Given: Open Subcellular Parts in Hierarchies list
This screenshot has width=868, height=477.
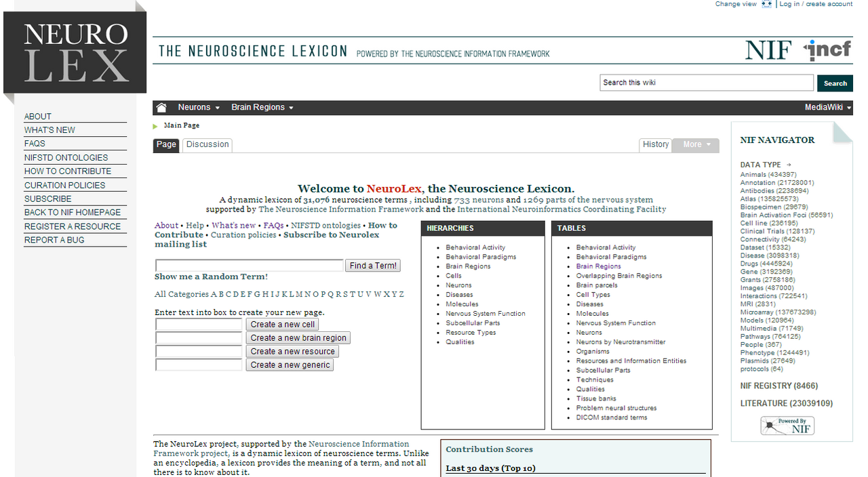Looking at the screenshot, I should (473, 323).
